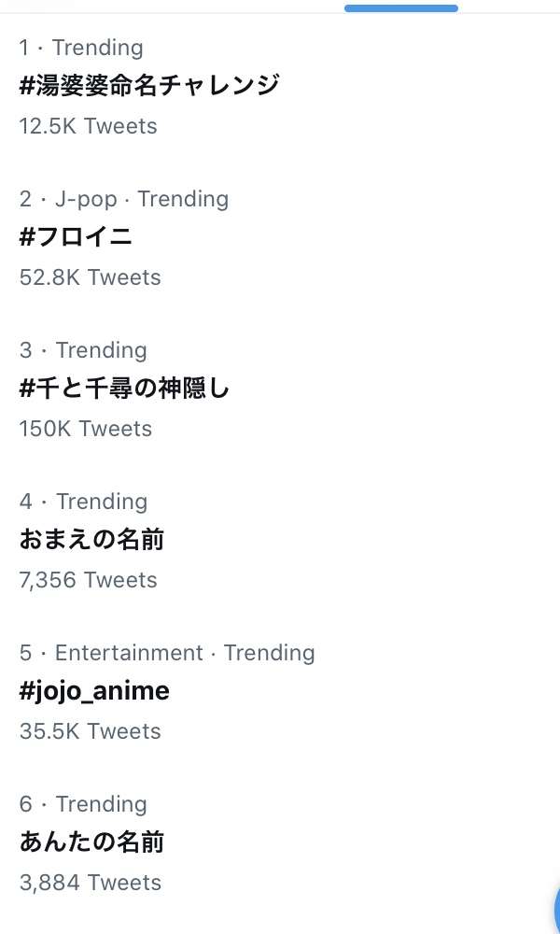Tap the 3,884 Tweets count

click(90, 883)
